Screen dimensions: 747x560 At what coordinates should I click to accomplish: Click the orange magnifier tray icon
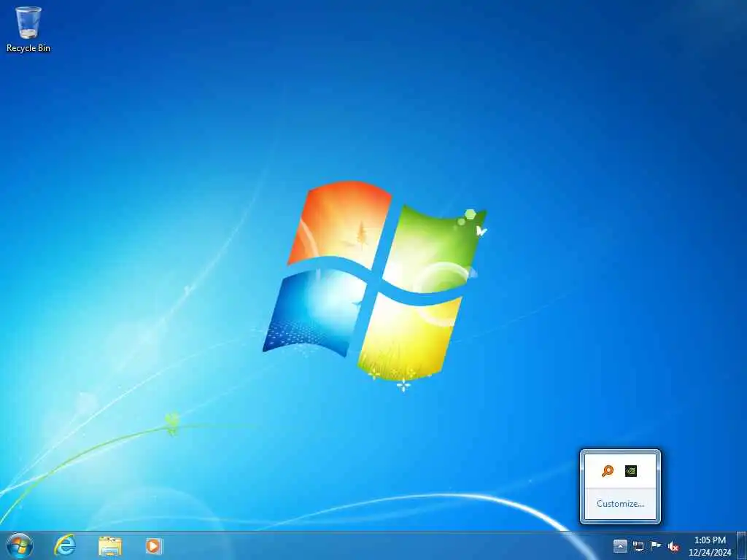pos(608,471)
